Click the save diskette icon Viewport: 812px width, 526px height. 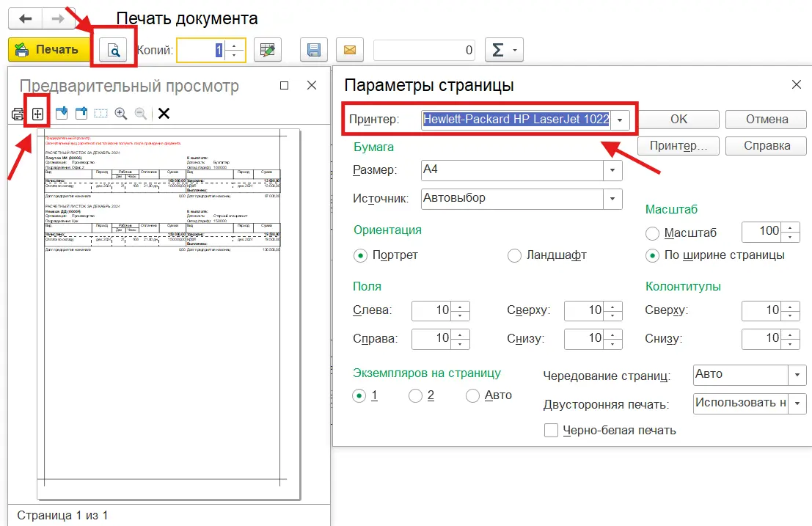[314, 50]
